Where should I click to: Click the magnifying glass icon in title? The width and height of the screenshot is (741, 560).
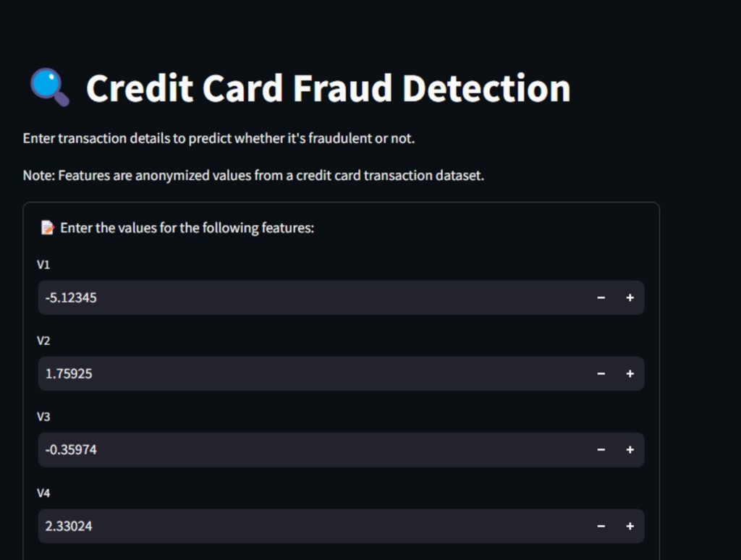tap(49, 88)
